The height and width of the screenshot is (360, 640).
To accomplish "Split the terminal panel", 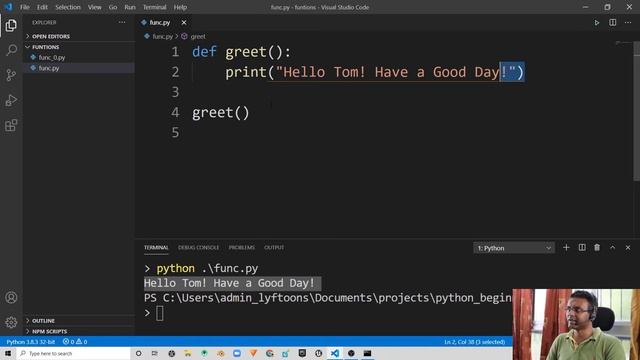I will pos(582,247).
